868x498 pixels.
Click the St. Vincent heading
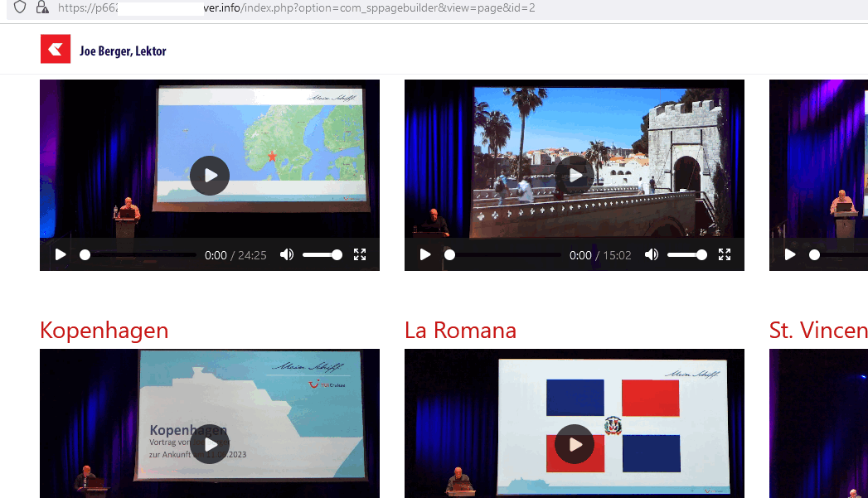point(817,331)
